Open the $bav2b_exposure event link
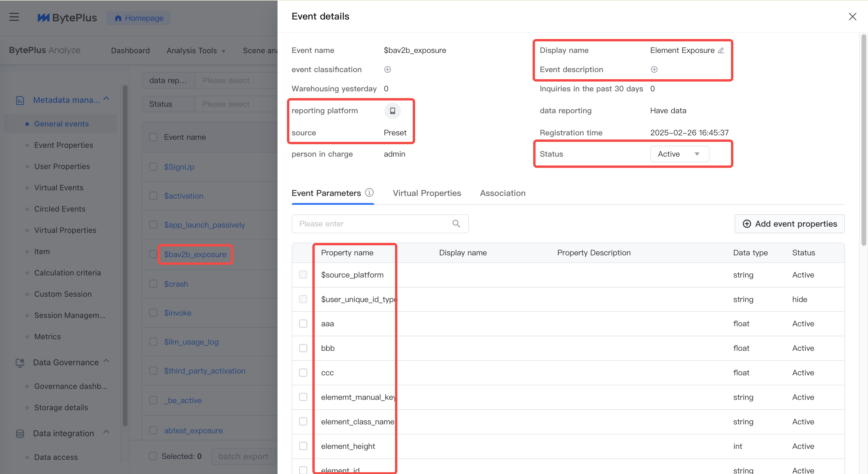Viewport: 868px width, 474px height. (195, 254)
